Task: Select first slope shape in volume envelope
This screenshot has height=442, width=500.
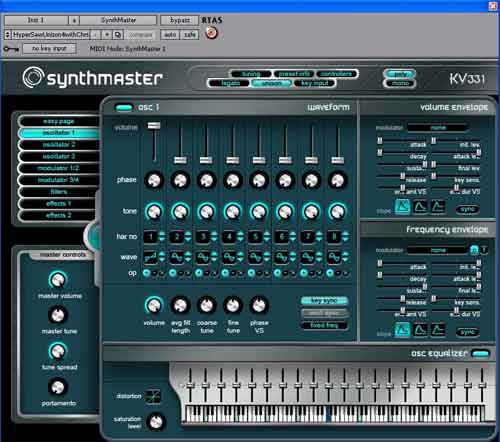Action: tap(403, 206)
